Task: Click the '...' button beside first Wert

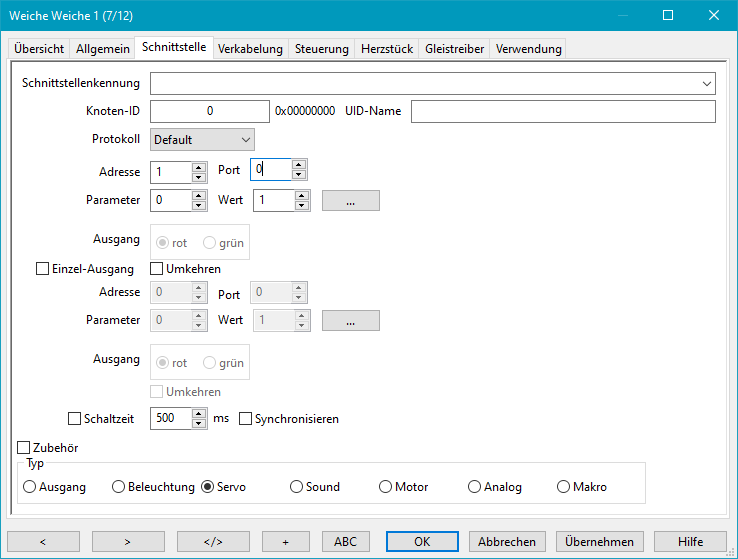Action: click(x=350, y=200)
